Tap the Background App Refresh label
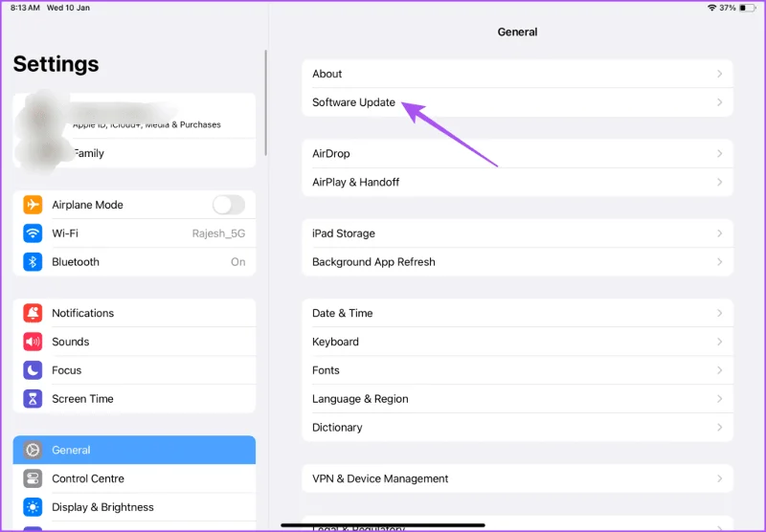Screen dimensions: 766x532 click(x=373, y=262)
